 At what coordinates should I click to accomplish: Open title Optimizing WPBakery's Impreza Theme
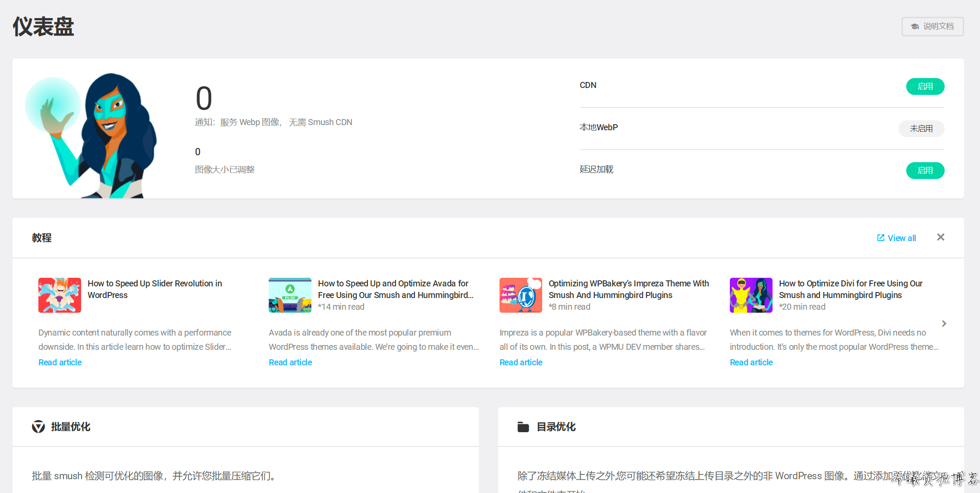click(628, 289)
